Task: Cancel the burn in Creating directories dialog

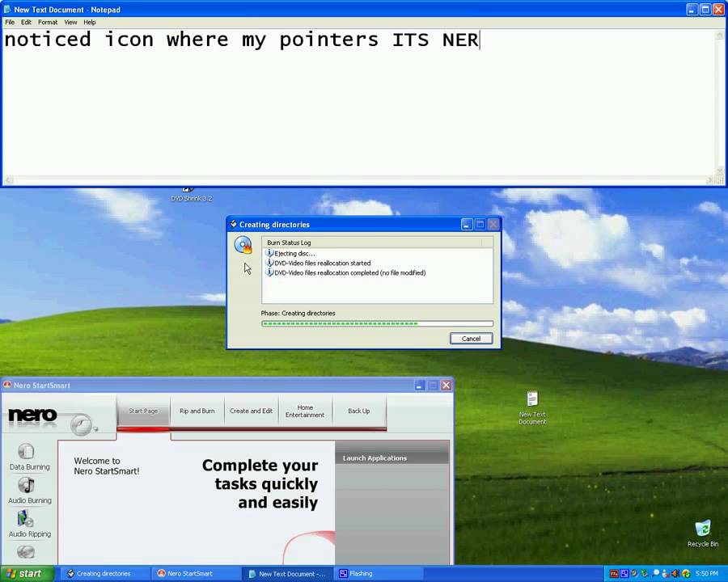Action: point(472,339)
